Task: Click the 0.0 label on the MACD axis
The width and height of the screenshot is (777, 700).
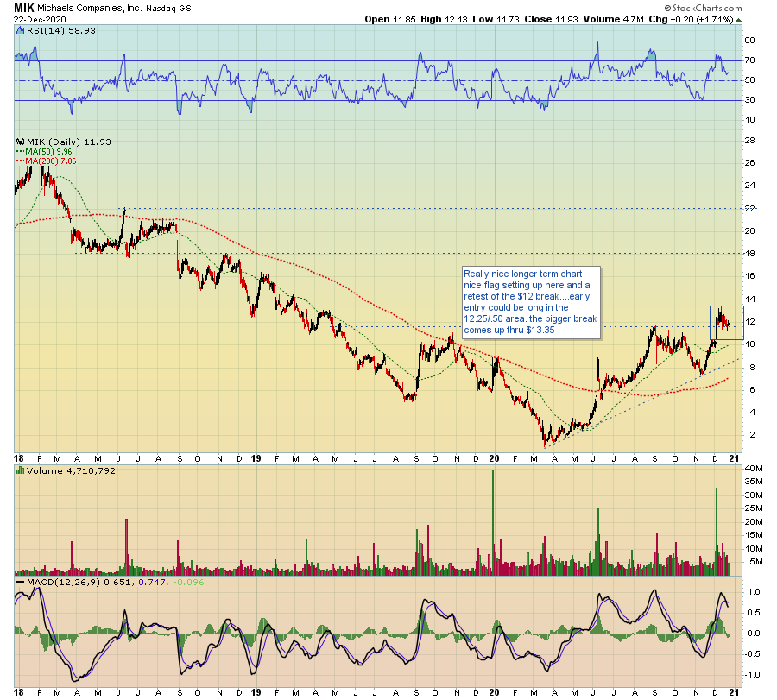Action: 754,634
